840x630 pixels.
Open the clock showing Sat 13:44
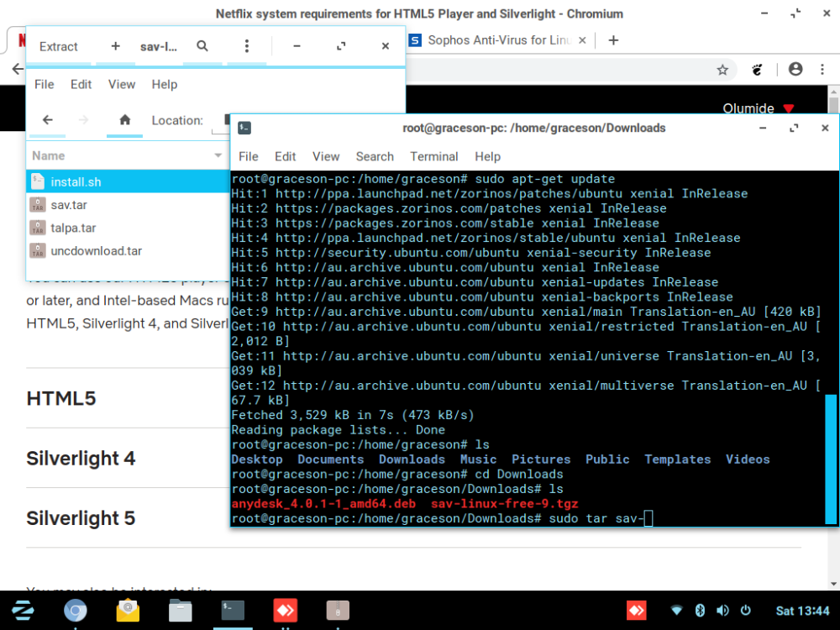(802, 611)
